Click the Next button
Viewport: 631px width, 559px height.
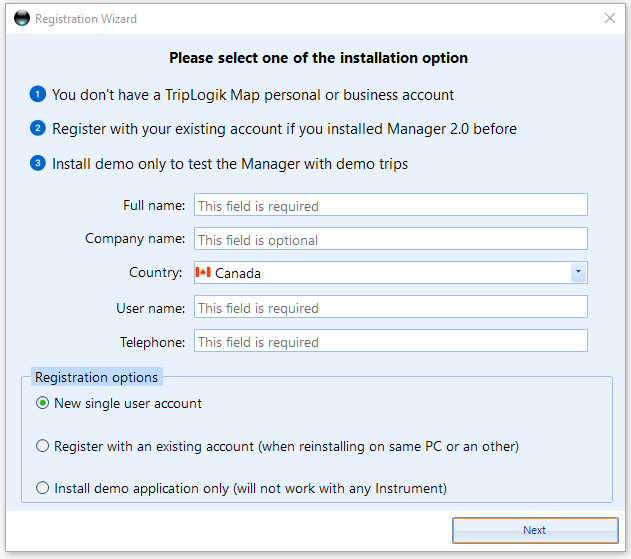click(x=535, y=530)
